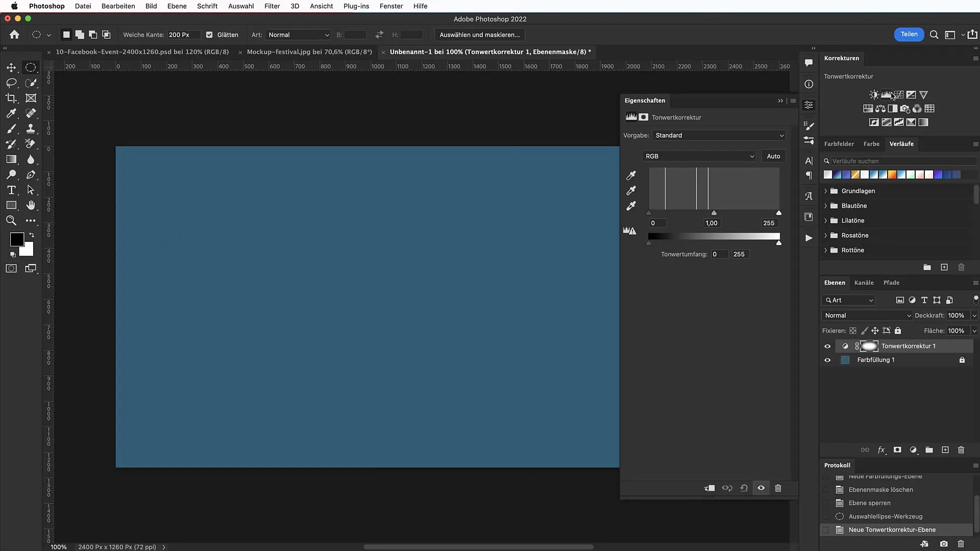Select the Pen tool
The image size is (980, 551).
[x=31, y=174]
